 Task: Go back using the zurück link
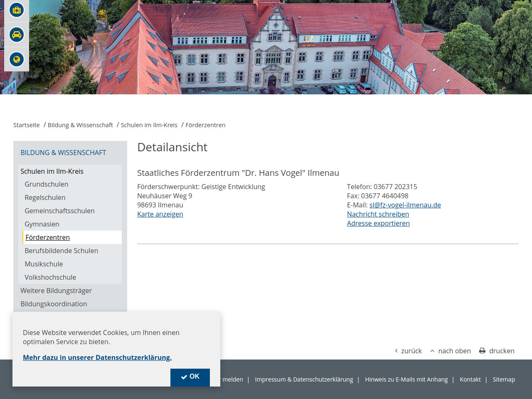tap(408, 351)
